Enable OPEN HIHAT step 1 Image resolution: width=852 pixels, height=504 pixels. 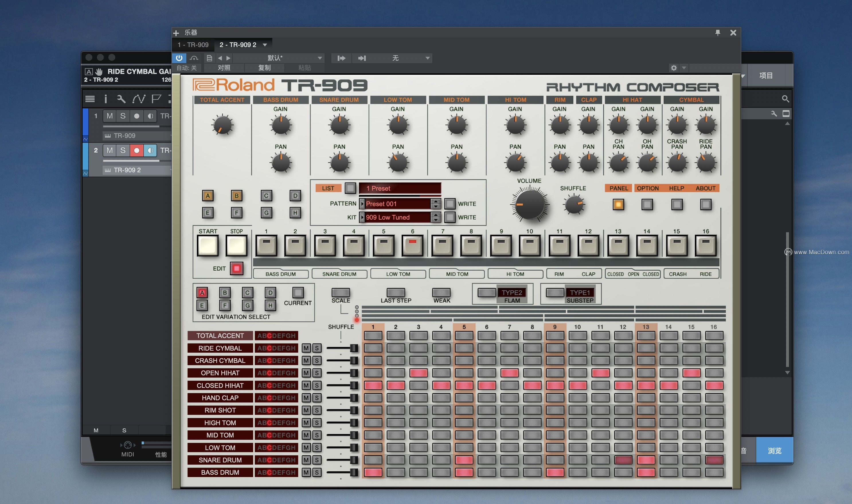(373, 373)
